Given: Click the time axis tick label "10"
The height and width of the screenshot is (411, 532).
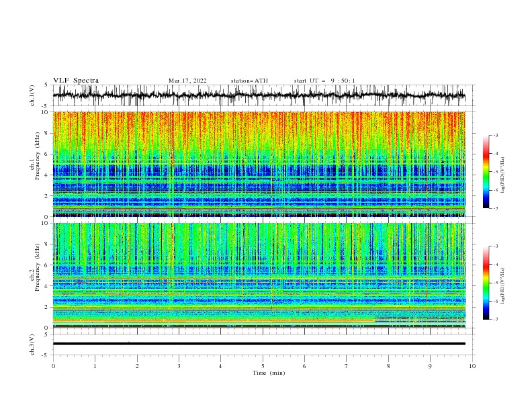Looking at the screenshot, I should pos(472,366).
